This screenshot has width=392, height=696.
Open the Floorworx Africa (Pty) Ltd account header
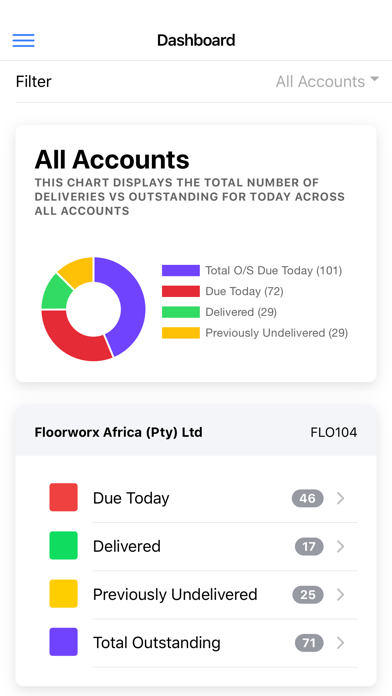[196, 432]
